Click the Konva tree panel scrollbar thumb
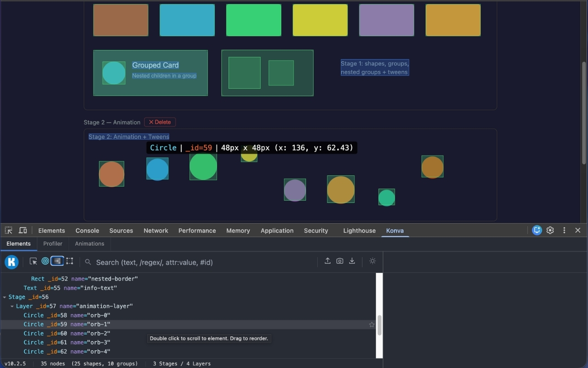This screenshot has height=368, width=588. pyautogui.click(x=379, y=325)
